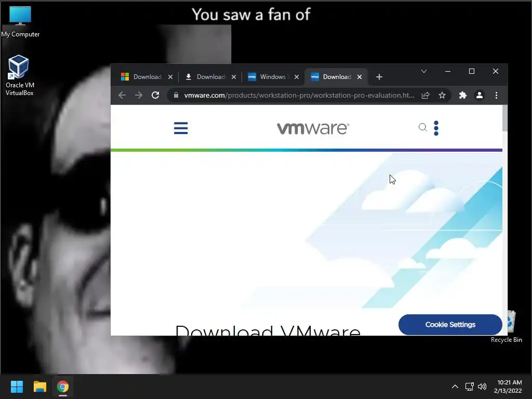Close the second Download tab
532x399 pixels.
234,77
